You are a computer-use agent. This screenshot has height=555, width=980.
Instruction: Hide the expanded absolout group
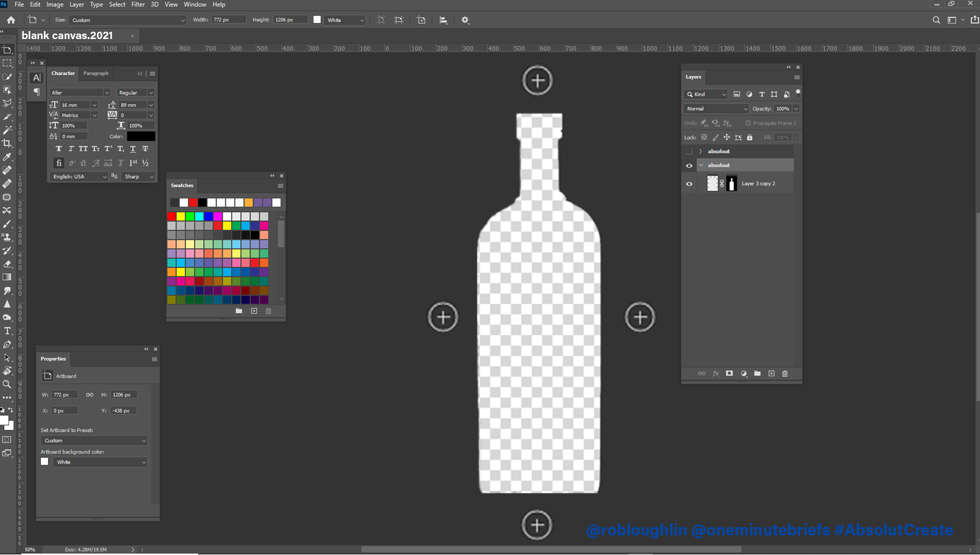pyautogui.click(x=689, y=165)
